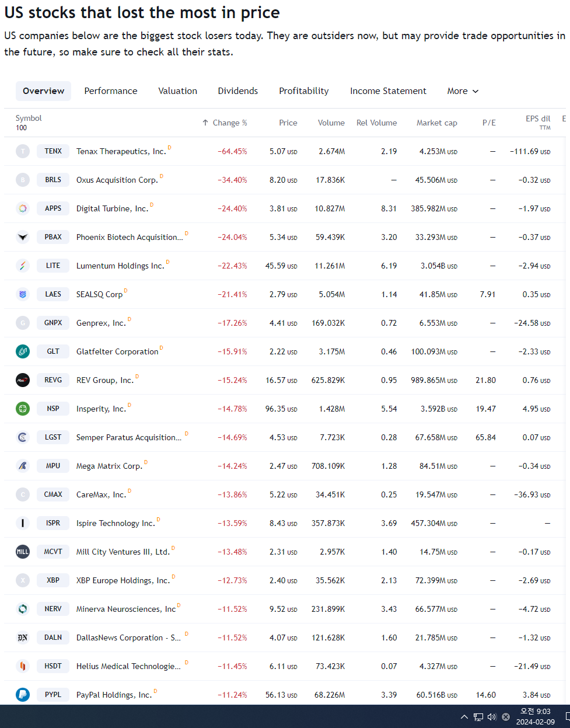Open the LAES ticker link

coord(53,294)
